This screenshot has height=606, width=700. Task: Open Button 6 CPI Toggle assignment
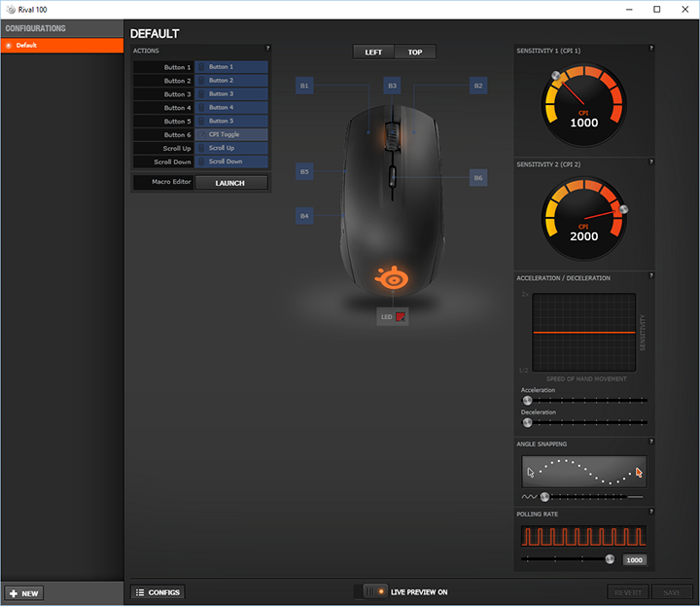coord(231,134)
